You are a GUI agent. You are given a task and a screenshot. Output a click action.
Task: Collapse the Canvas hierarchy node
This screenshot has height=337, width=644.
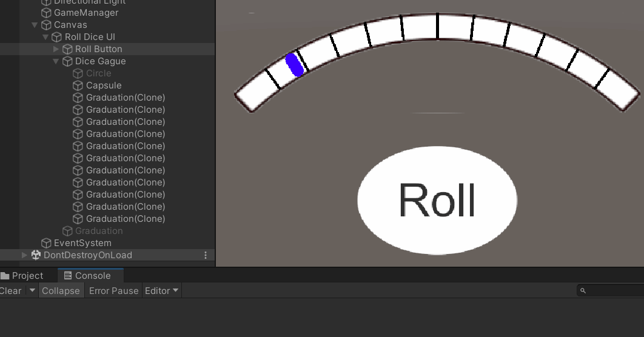coord(35,25)
